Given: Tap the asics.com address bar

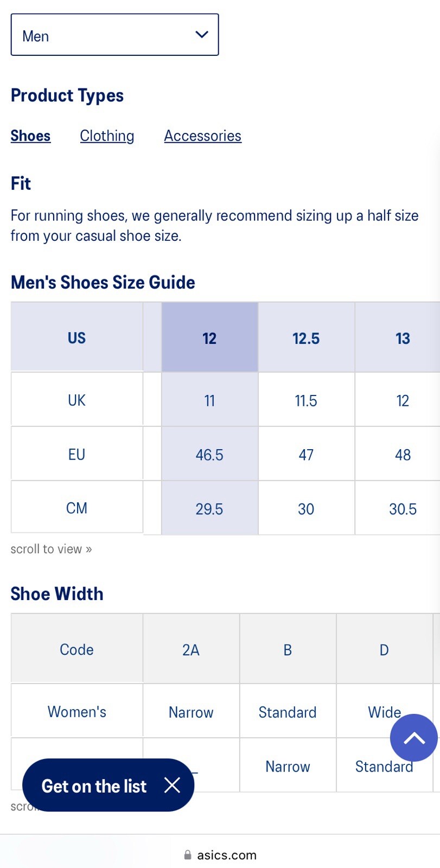Looking at the screenshot, I should 220,855.
